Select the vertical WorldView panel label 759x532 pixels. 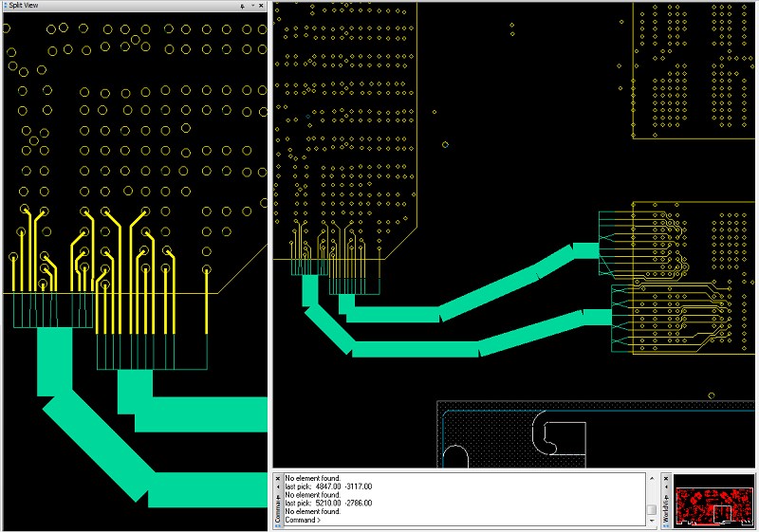(x=666, y=508)
